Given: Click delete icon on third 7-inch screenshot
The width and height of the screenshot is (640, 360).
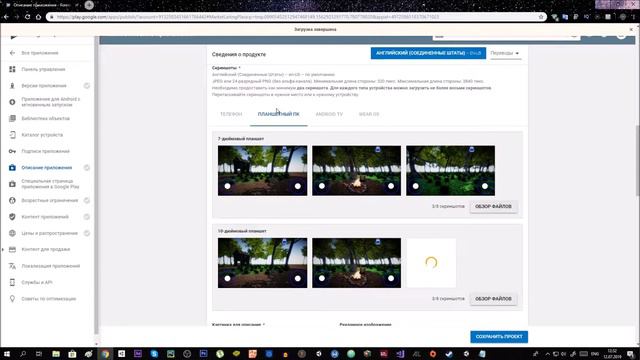Looking at the screenshot, I should [471, 150].
